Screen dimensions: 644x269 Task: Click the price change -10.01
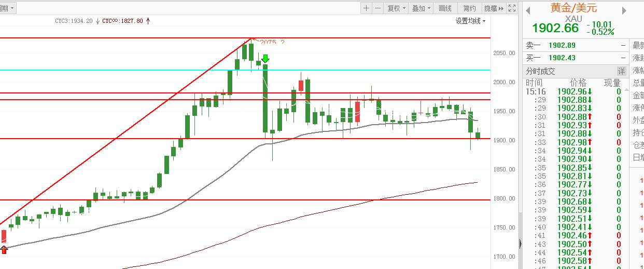(x=600, y=24)
